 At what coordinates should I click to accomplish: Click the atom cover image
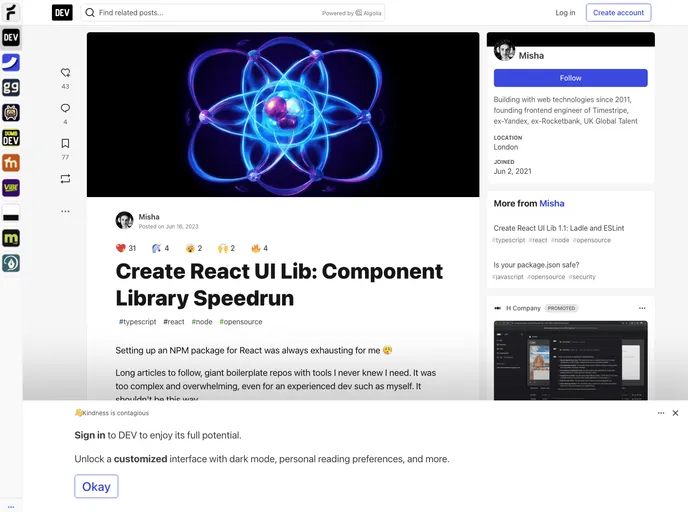[283, 115]
